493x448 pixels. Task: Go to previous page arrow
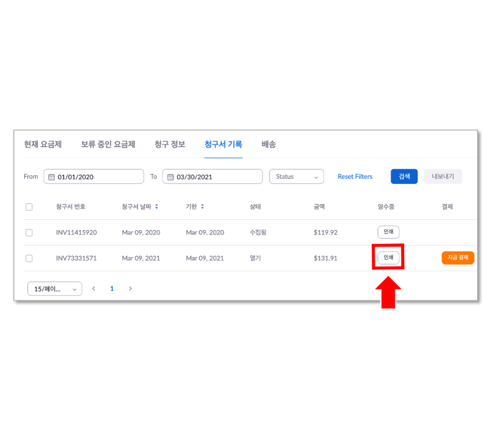click(93, 289)
